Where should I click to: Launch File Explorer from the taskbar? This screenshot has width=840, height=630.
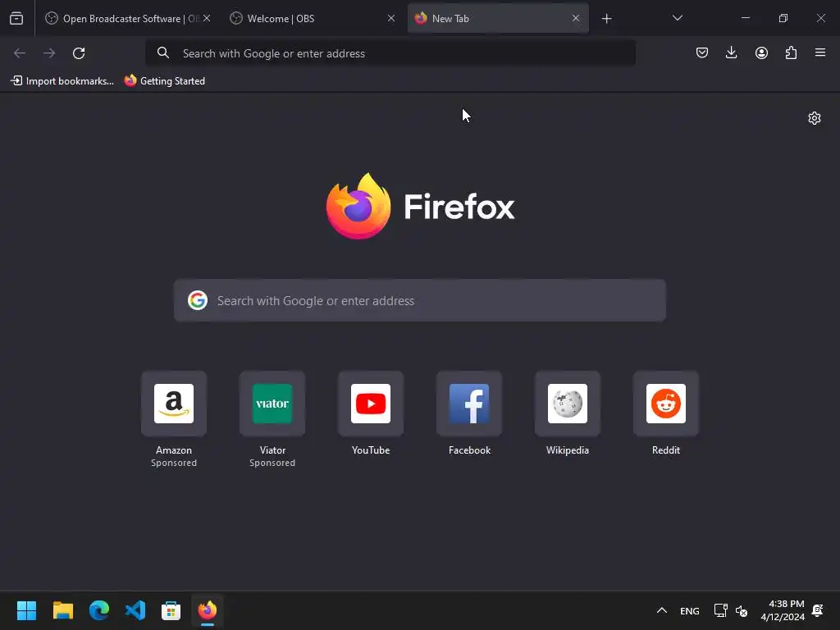pyautogui.click(x=62, y=610)
